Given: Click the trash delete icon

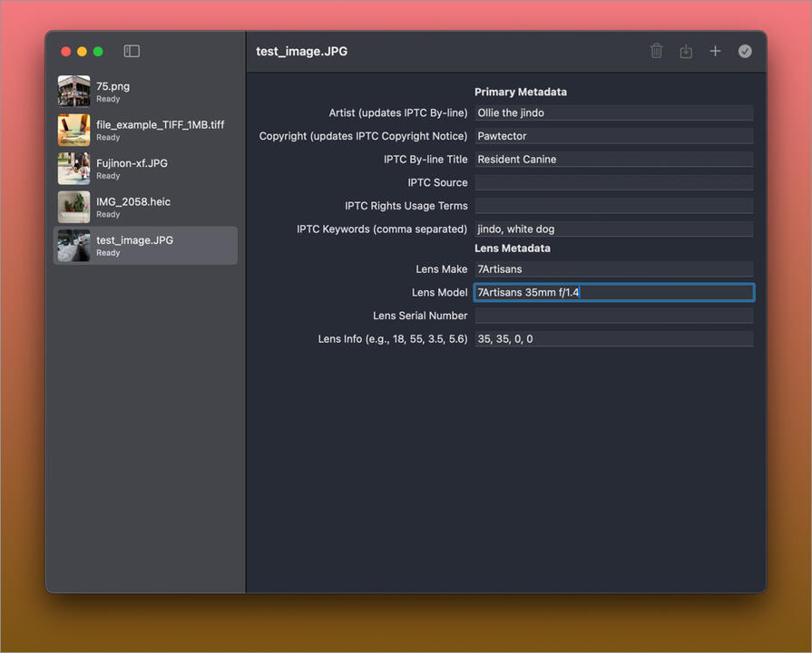Looking at the screenshot, I should pyautogui.click(x=657, y=52).
